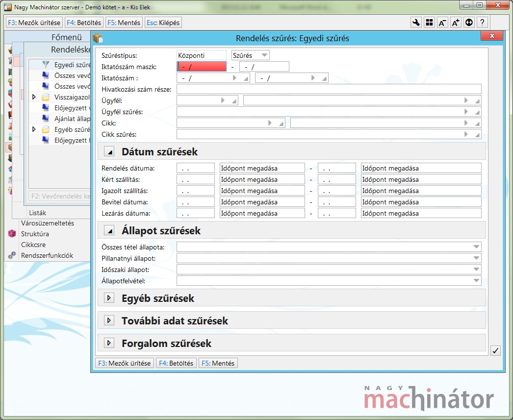Click the Rendelés dátuma start date field

195,168
